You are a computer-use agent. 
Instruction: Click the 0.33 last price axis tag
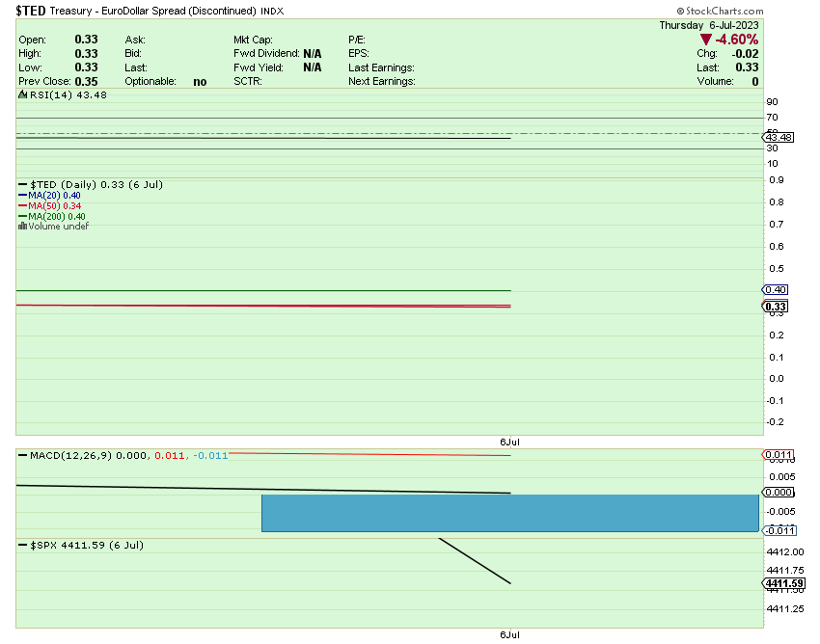pos(776,307)
